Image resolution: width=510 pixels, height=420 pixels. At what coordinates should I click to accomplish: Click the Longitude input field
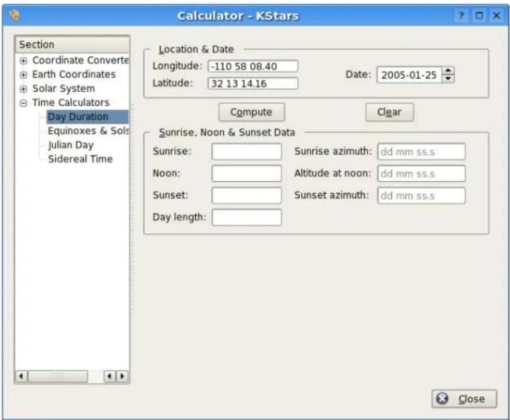253,66
